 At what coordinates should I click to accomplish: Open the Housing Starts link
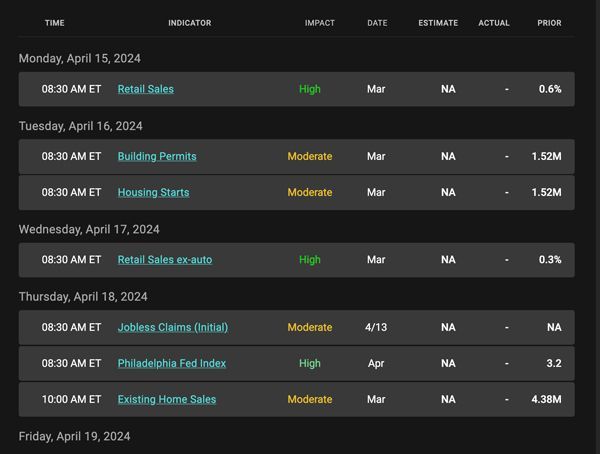[153, 193]
